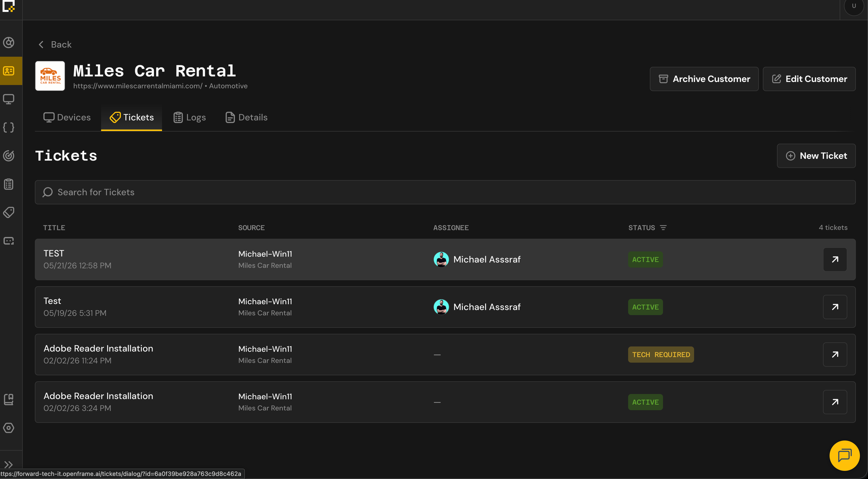Click assignee name Michael Asssraf in 05/19/26 row

487,307
